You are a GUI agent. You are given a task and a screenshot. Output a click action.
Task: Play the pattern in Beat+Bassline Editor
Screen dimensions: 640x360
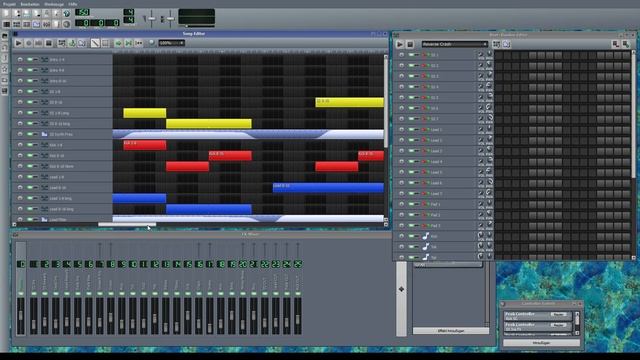coord(400,44)
